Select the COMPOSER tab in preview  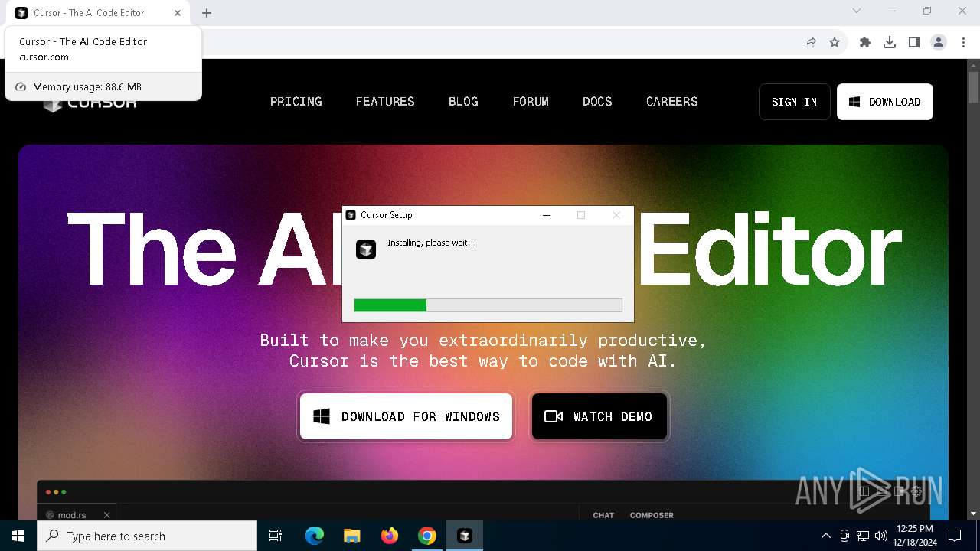tap(652, 515)
